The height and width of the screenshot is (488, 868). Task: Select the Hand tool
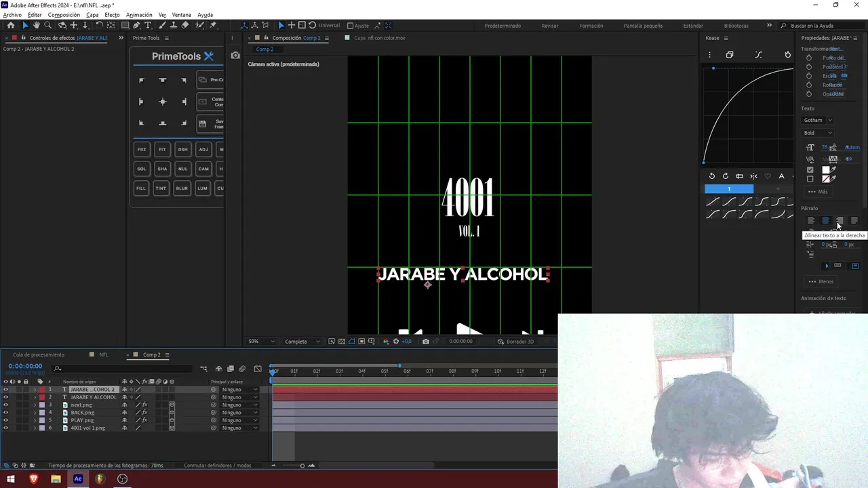click(x=36, y=25)
